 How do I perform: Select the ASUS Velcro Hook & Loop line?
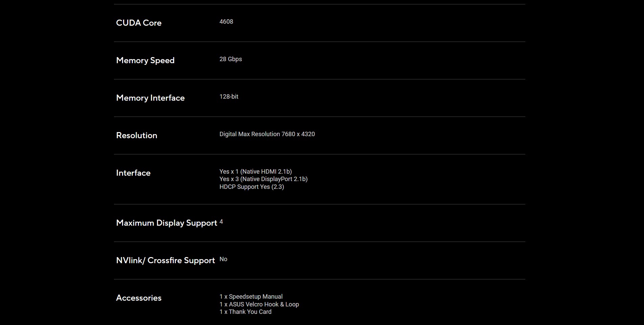point(259,304)
